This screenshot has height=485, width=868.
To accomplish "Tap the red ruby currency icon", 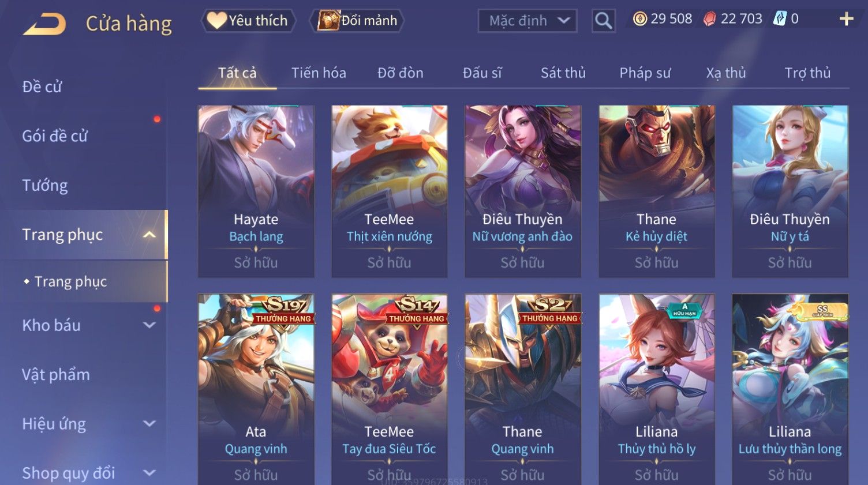I will pos(709,19).
